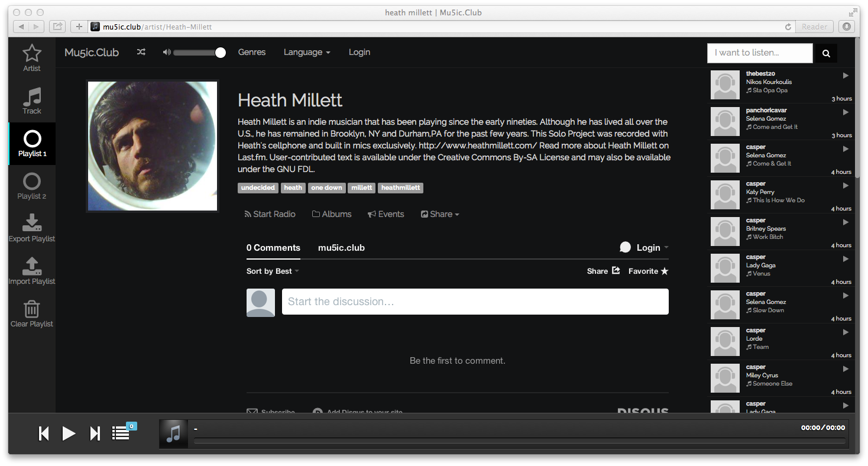Viewport: 868px width, 466px height.
Task: Click the add bookmark plus button
Action: click(79, 27)
